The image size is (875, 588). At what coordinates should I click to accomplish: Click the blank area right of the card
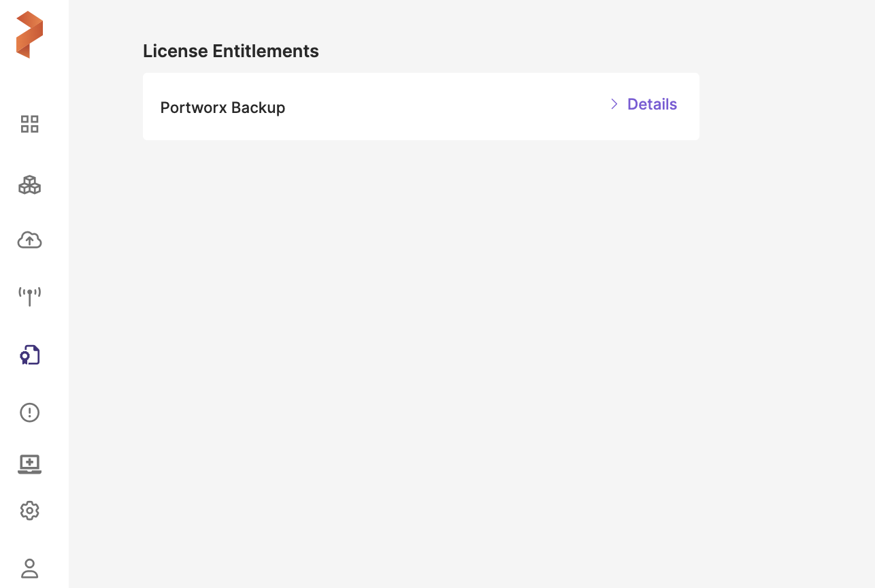coord(782,107)
